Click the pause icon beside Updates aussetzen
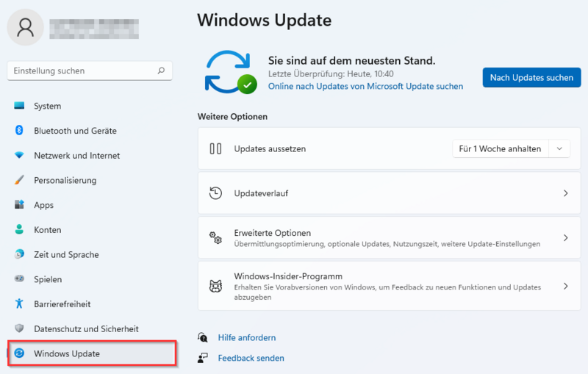 click(215, 148)
